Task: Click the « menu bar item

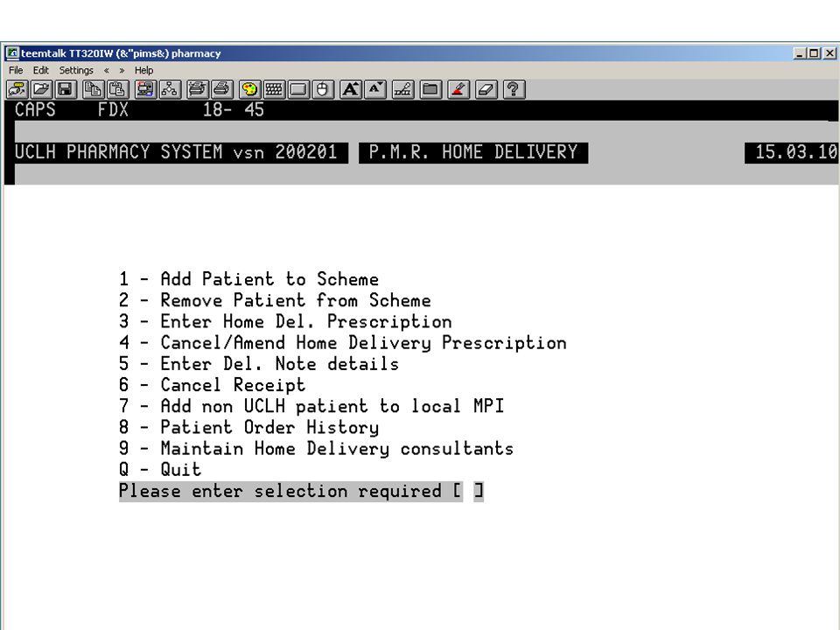Action: (x=107, y=70)
